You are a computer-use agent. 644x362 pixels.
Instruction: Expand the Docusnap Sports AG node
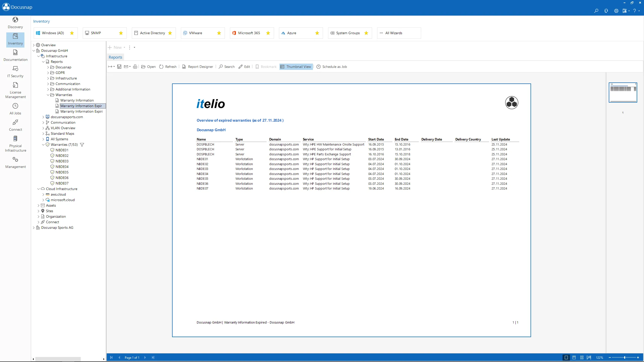34,228
